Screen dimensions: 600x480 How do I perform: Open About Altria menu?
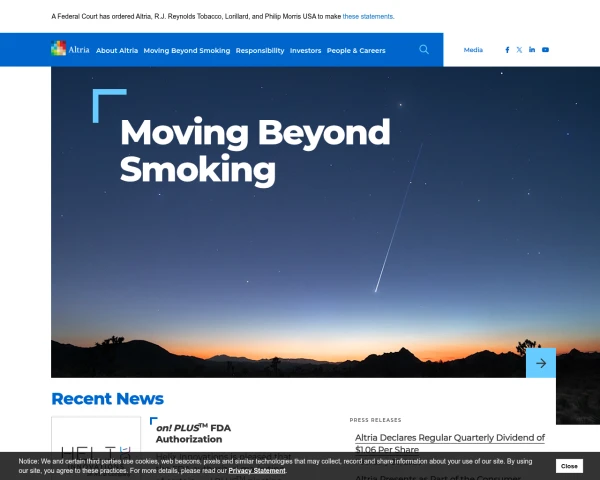click(117, 51)
